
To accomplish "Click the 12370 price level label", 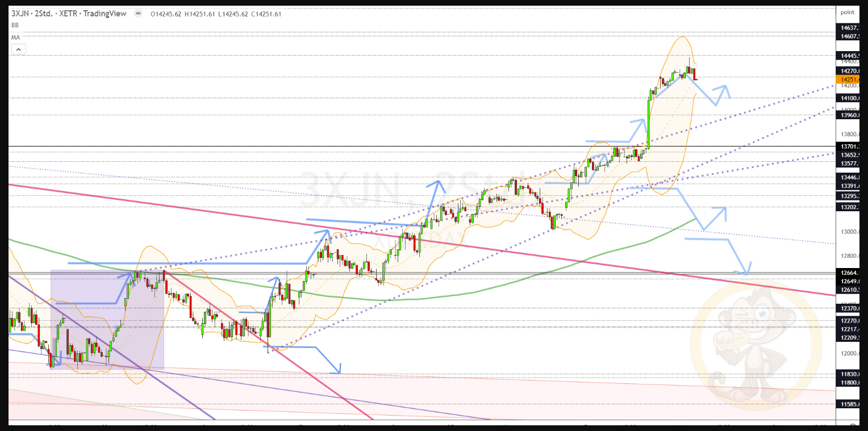I will pyautogui.click(x=849, y=308).
